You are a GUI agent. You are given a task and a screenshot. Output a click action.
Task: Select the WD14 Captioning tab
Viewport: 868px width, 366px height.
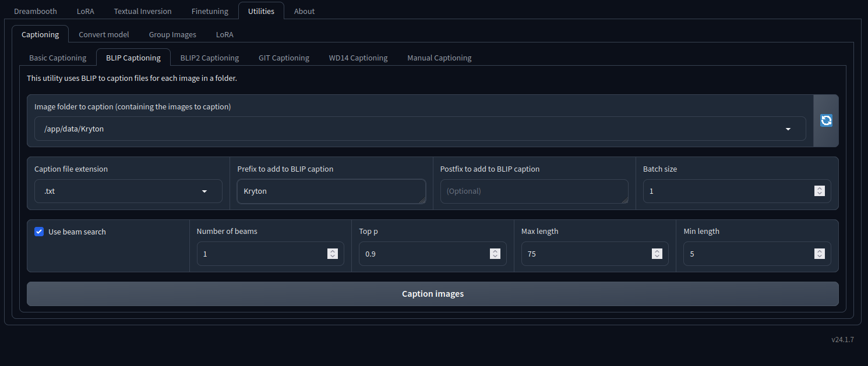coord(358,58)
